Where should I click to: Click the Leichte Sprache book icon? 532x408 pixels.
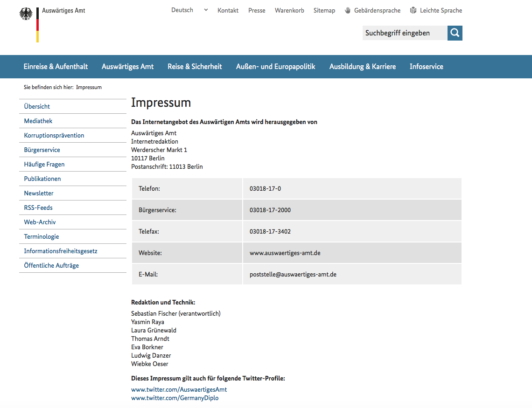(x=413, y=11)
